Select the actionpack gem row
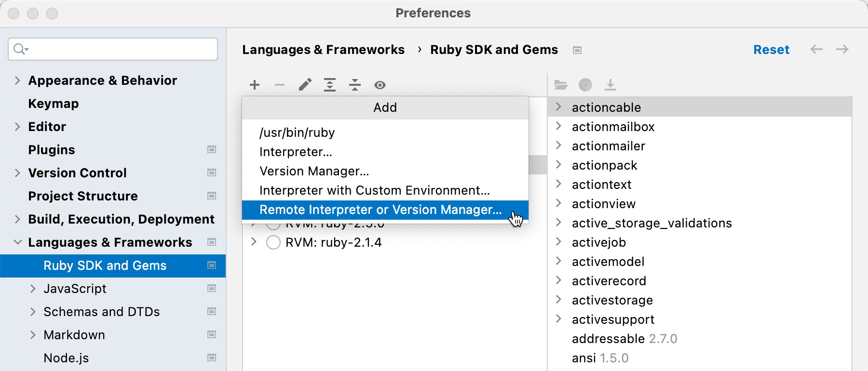The height and width of the screenshot is (371, 868). pos(700,165)
